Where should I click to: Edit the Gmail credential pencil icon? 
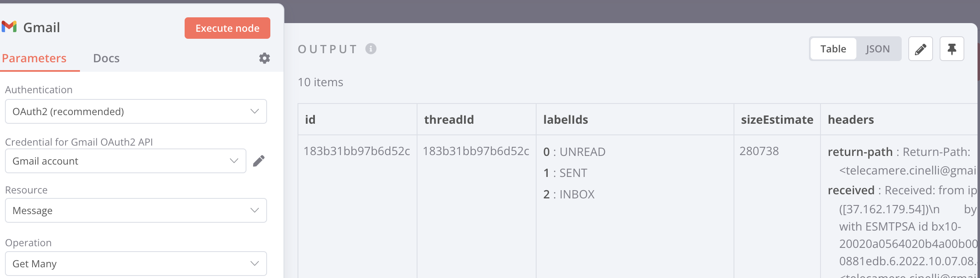click(259, 161)
